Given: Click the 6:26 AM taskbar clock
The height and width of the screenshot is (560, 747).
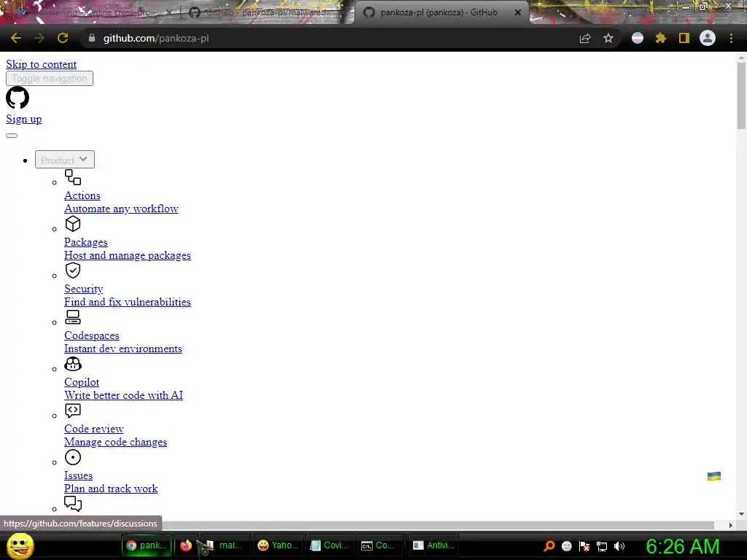Looking at the screenshot, I should point(683,546).
